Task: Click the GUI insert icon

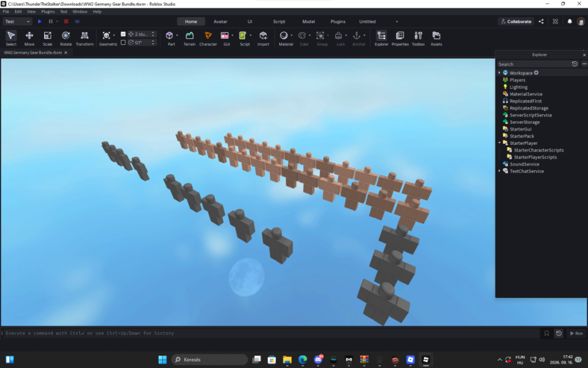Action: 225,36
